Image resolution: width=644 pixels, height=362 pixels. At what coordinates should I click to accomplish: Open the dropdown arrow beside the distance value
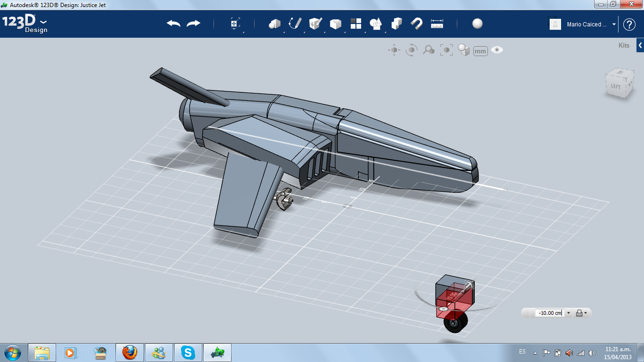569,313
